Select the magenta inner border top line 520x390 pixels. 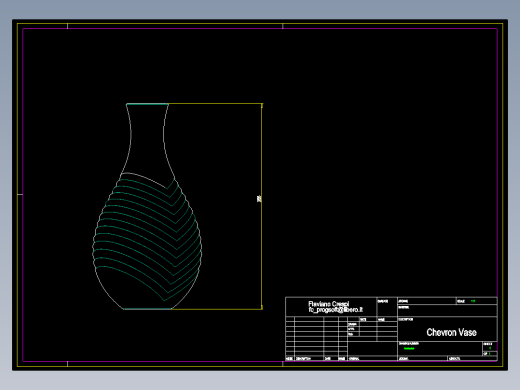click(260, 29)
